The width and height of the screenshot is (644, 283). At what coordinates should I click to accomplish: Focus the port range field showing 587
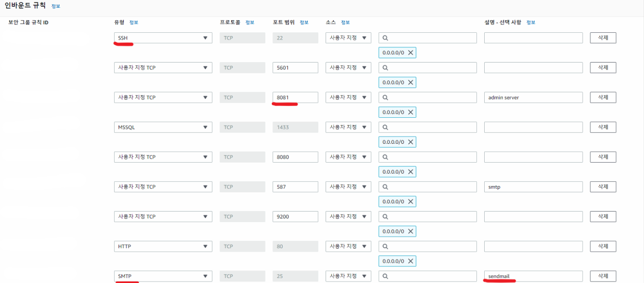pos(295,187)
